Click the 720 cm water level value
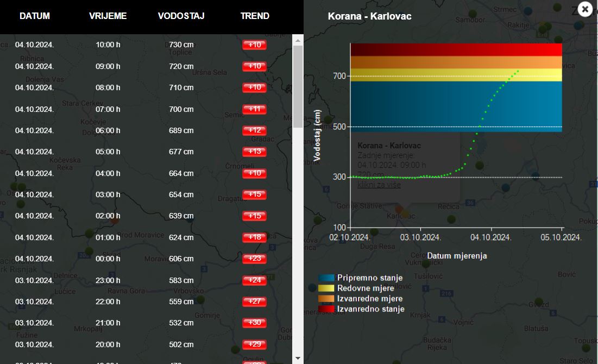This screenshot has height=364, width=598. [181, 66]
